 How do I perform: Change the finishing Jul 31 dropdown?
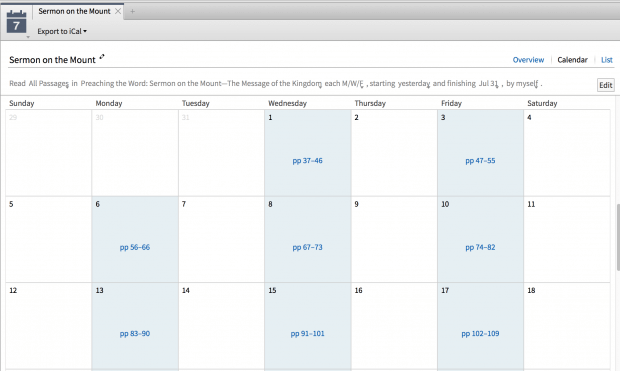tap(489, 83)
